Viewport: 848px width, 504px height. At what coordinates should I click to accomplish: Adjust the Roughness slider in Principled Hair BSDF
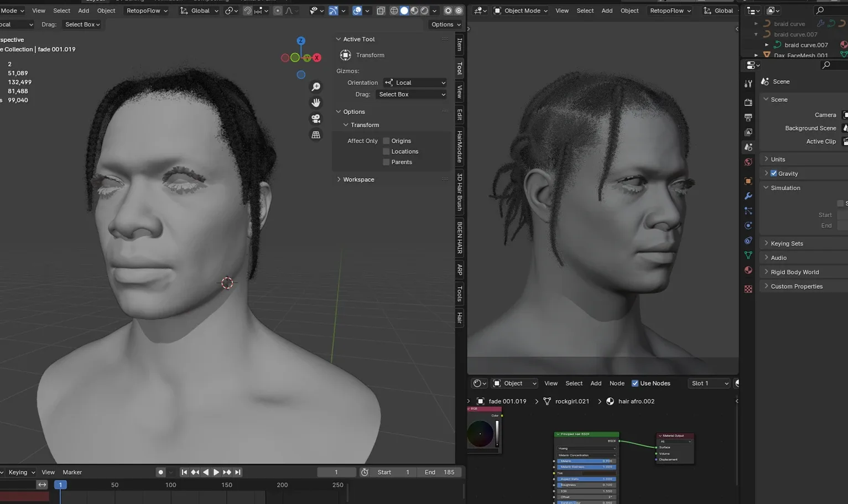586,485
